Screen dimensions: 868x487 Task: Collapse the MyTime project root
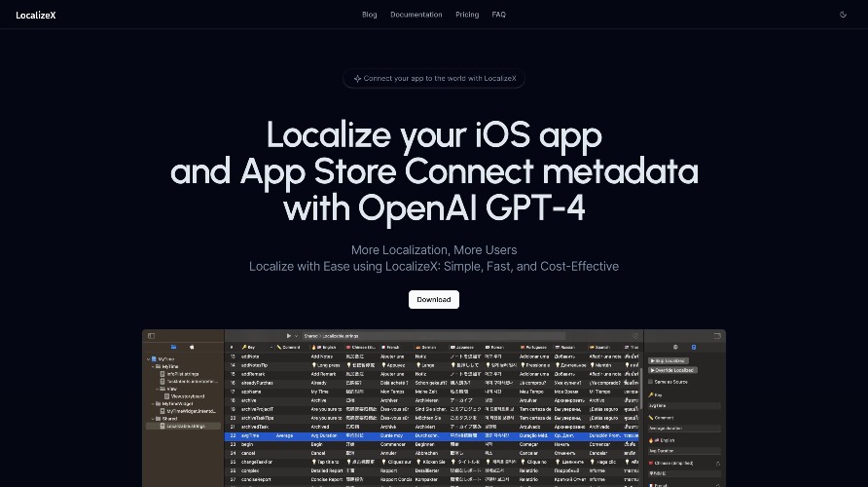point(148,359)
